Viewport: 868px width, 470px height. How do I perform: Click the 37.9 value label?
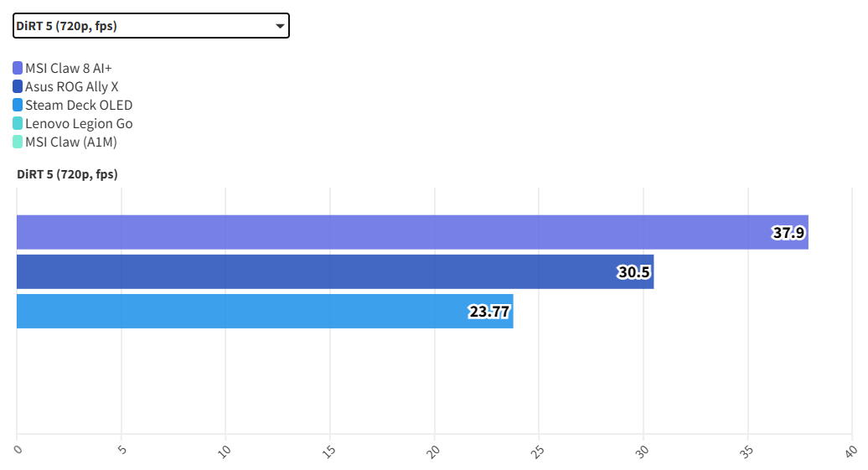788,233
